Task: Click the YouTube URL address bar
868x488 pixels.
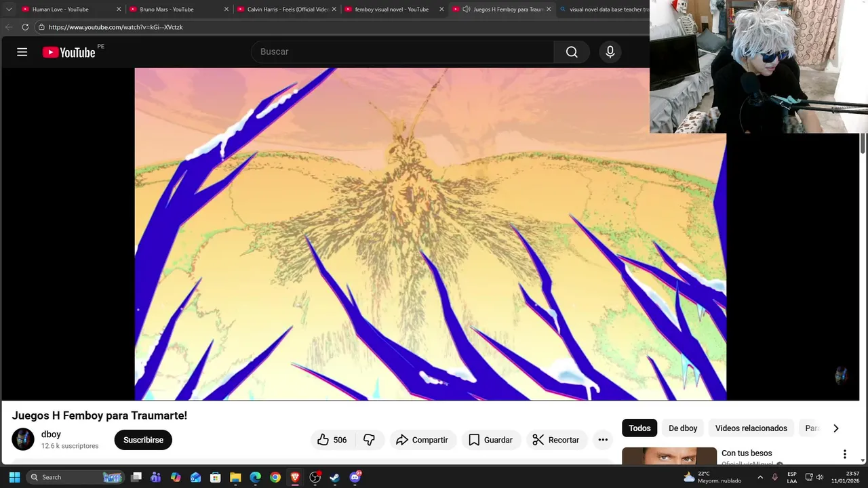Action: [343, 27]
